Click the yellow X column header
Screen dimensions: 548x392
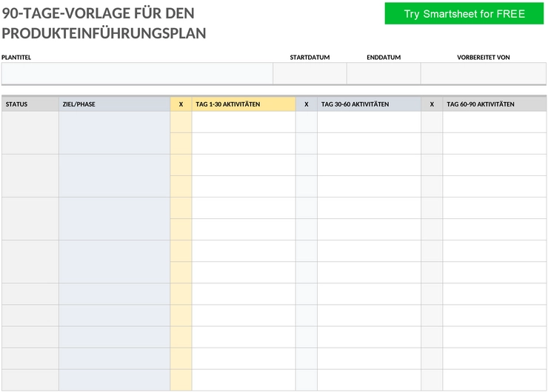(181, 104)
